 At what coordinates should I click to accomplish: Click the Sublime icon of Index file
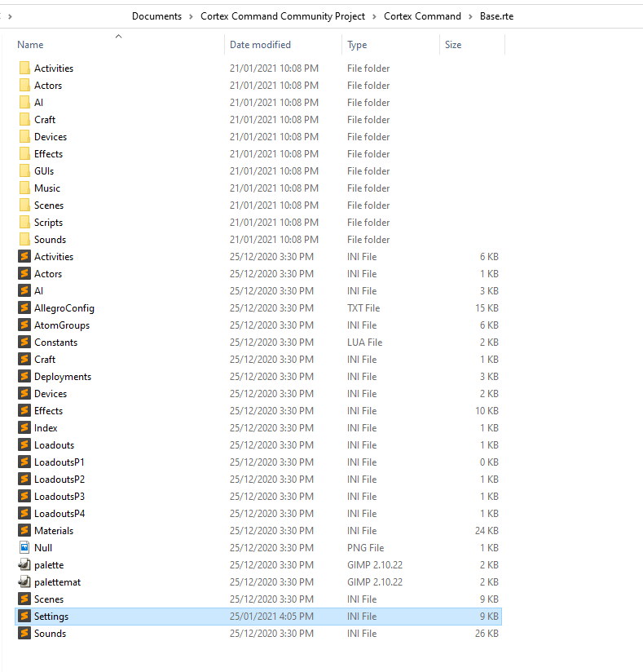click(24, 427)
